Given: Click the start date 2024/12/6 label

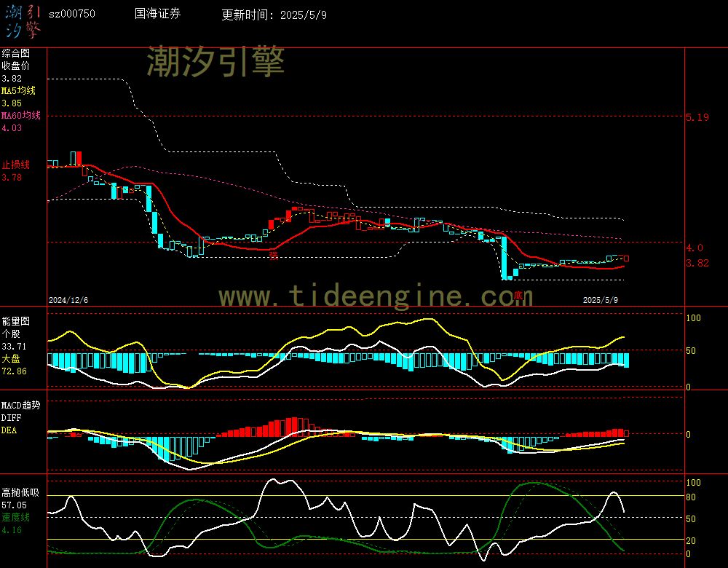Looking at the screenshot, I should (x=68, y=300).
